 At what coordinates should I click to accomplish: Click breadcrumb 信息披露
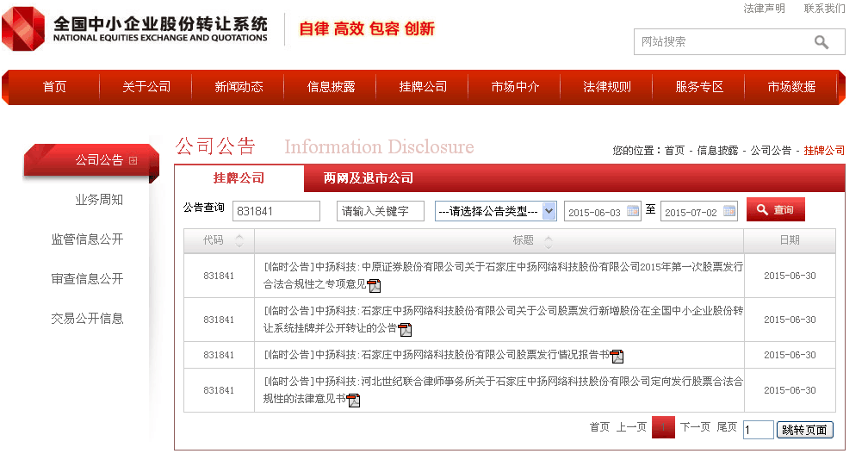[x=717, y=151]
